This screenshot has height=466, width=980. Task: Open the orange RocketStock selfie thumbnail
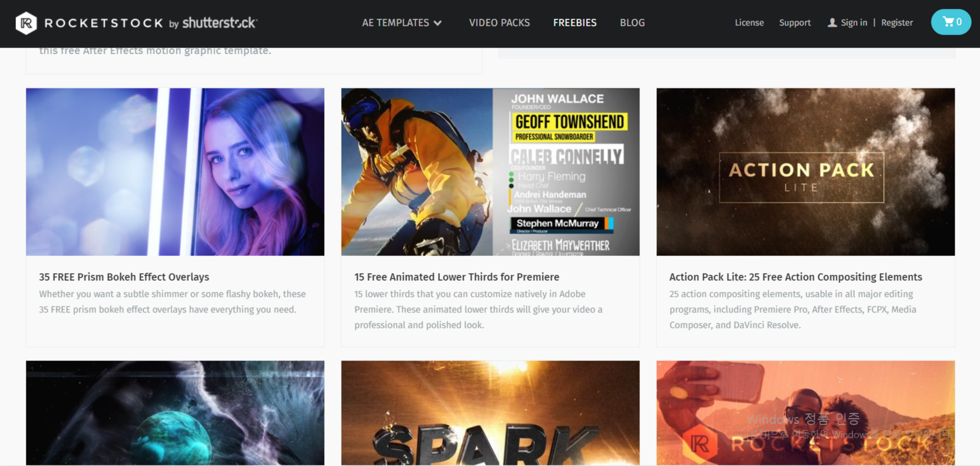pyautogui.click(x=805, y=413)
